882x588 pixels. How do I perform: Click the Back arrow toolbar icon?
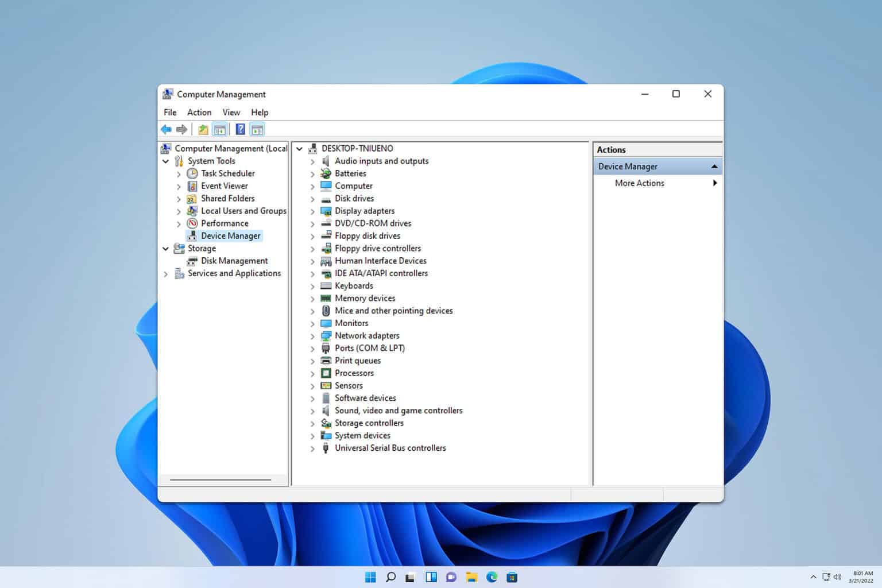pos(166,129)
